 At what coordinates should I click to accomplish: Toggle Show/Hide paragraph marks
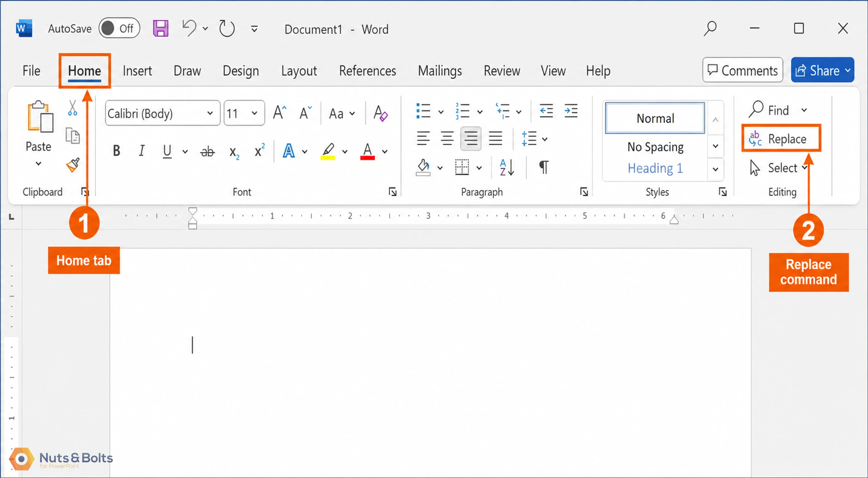point(544,167)
